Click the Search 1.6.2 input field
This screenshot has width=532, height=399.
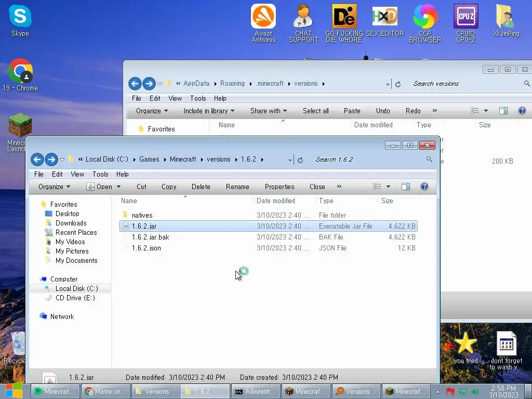[369, 159]
